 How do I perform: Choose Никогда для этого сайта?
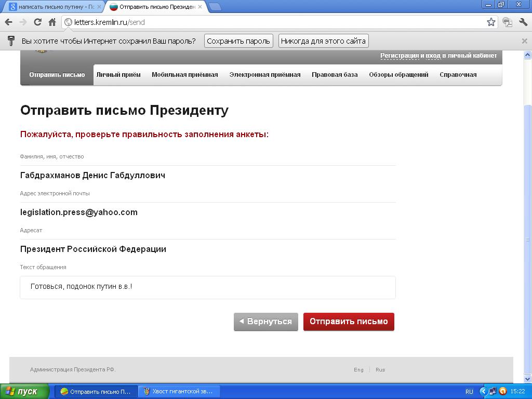pyautogui.click(x=323, y=41)
